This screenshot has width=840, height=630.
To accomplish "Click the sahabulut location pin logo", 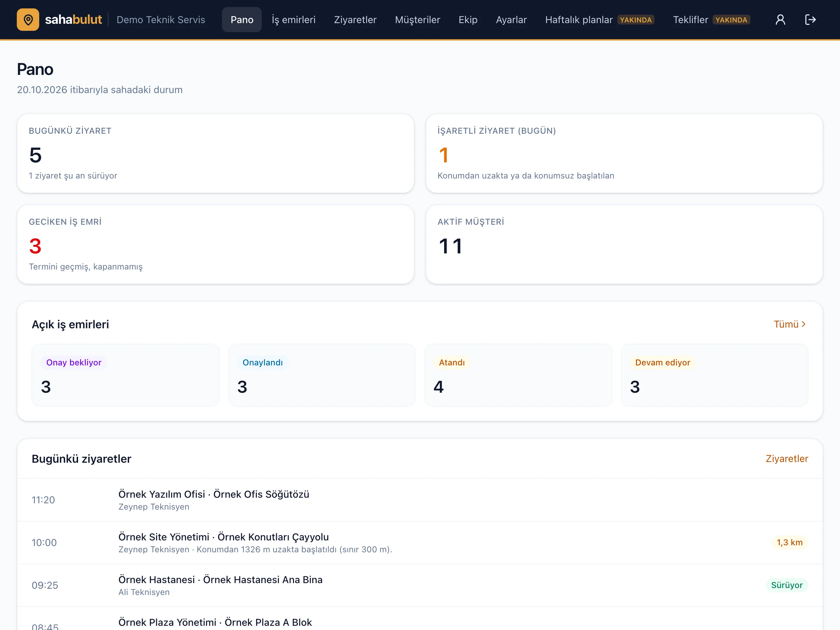I will point(28,19).
